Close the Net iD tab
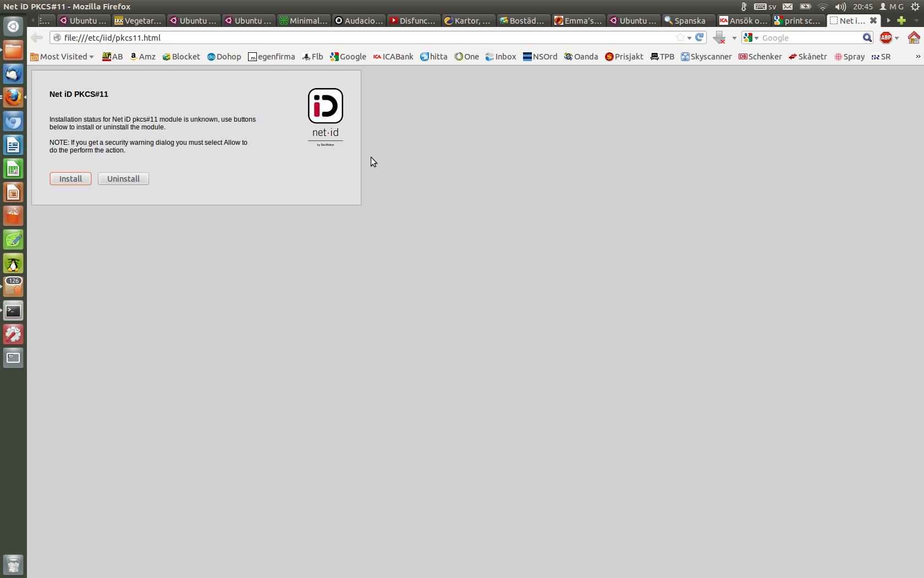924x578 pixels. pyautogui.click(x=873, y=20)
